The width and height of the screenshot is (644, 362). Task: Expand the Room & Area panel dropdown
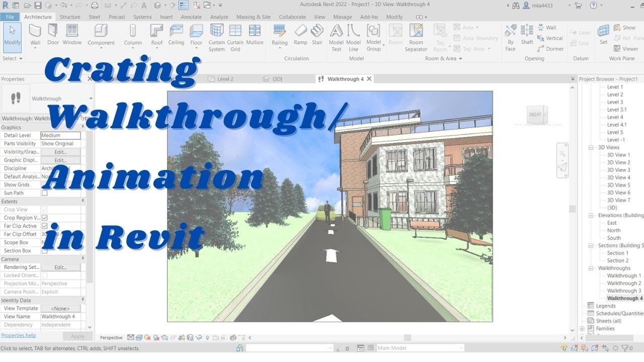(444, 58)
